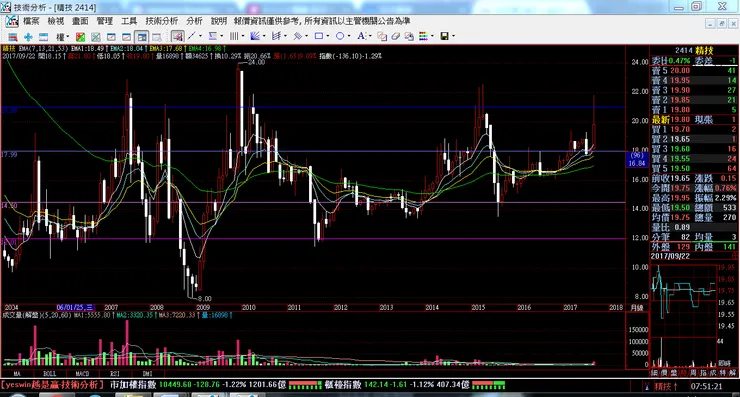Viewport: 740px width, 397px height.
Task: Choose the text annotation tool
Action: (x=361, y=36)
